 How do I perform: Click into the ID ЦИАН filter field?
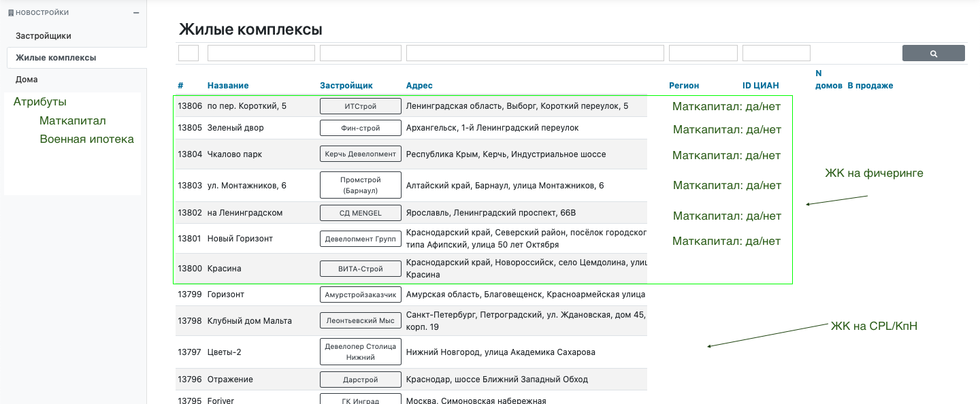[x=777, y=53]
